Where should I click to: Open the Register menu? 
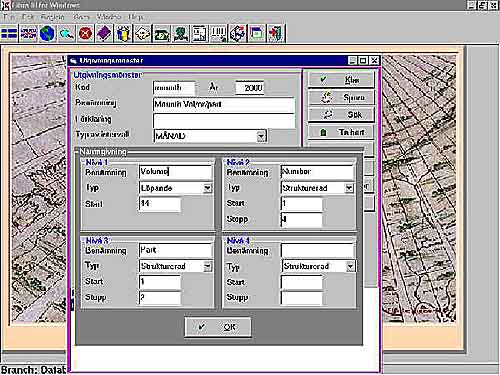point(52,17)
